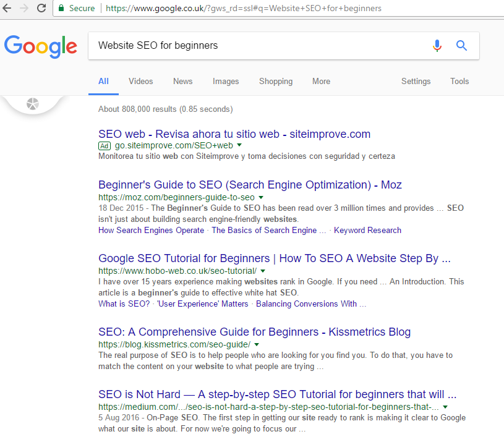The width and height of the screenshot is (504, 442).
Task: Open the More search menu
Action: pos(321,81)
